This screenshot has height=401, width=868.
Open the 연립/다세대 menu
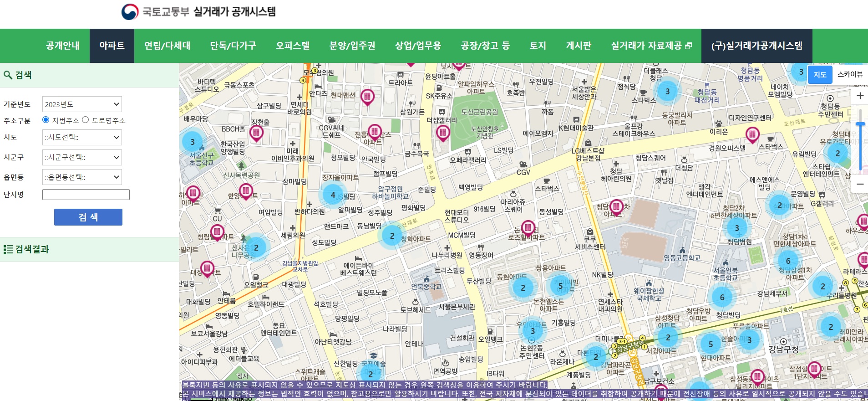click(x=167, y=46)
